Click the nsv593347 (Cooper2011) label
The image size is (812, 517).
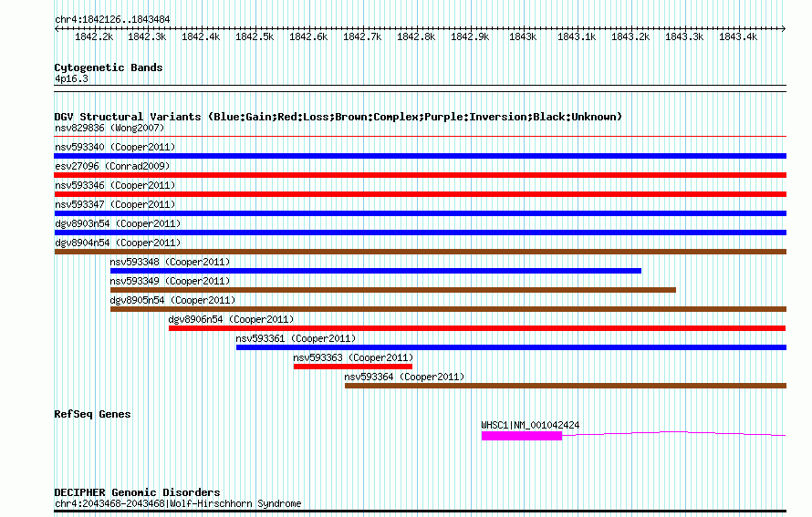[x=115, y=204]
